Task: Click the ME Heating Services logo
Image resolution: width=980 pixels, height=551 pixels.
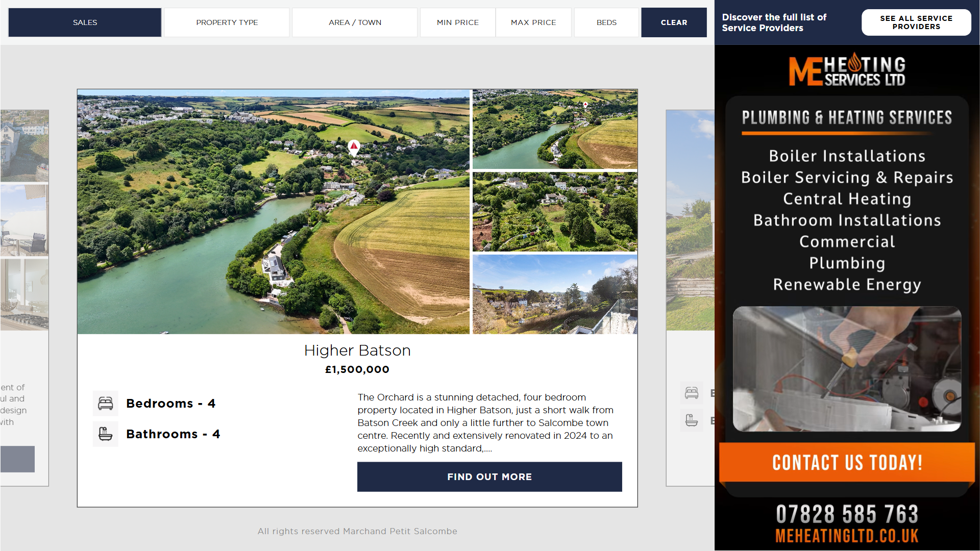Action: pyautogui.click(x=847, y=71)
